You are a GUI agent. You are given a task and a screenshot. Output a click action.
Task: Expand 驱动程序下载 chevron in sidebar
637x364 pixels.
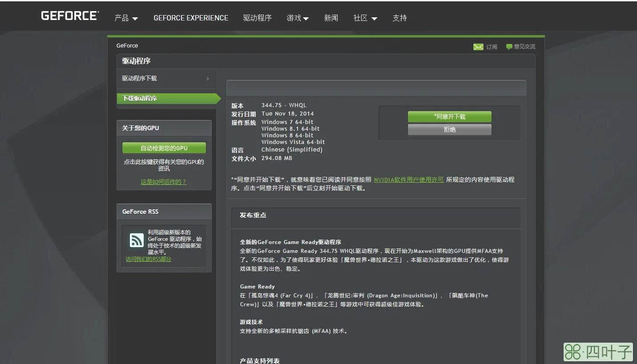(208, 79)
